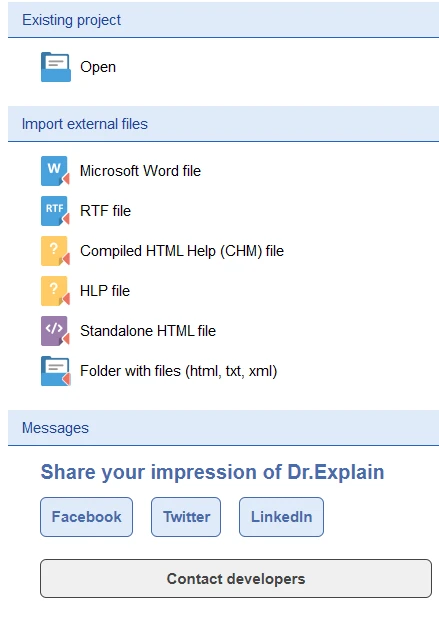Import an HLP file
This screenshot has width=439, height=617.
105,291
